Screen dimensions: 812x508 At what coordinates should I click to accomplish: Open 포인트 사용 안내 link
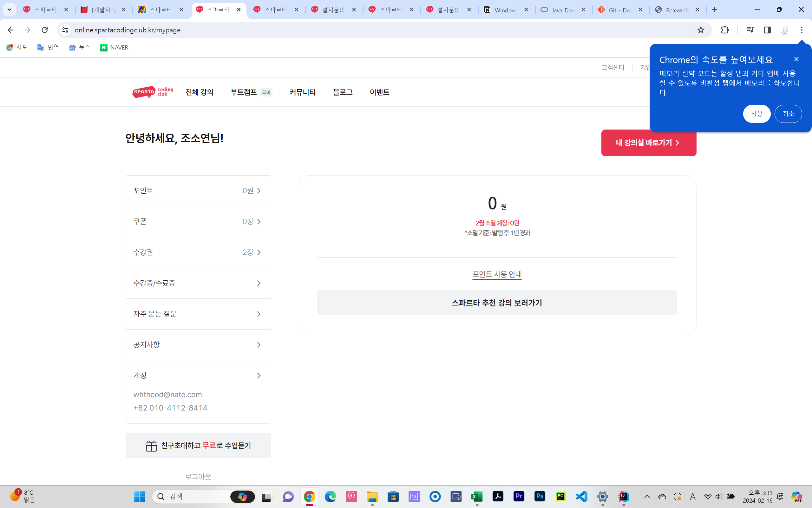pos(497,274)
